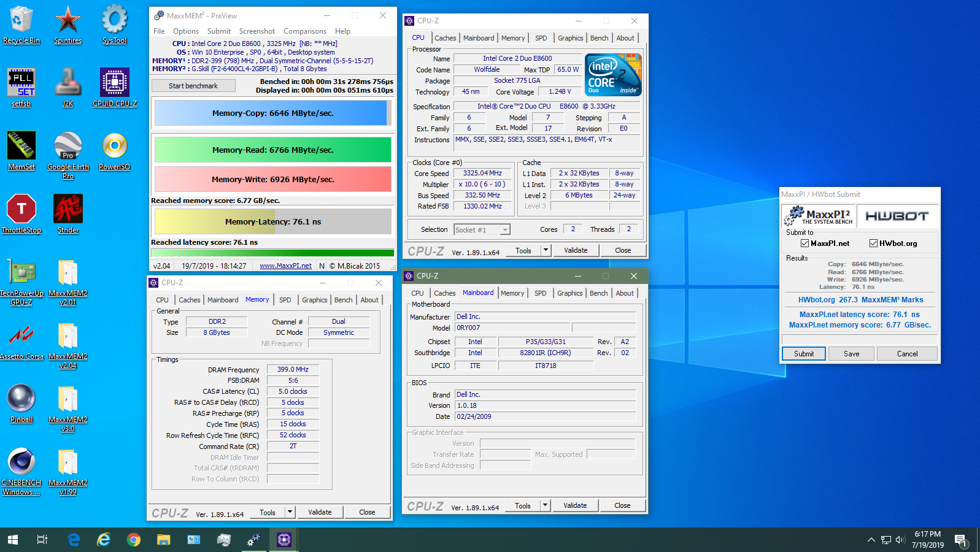Screen dimensions: 980x552
Task: Toggle the HWbot.org submit checkbox
Action: (x=873, y=243)
